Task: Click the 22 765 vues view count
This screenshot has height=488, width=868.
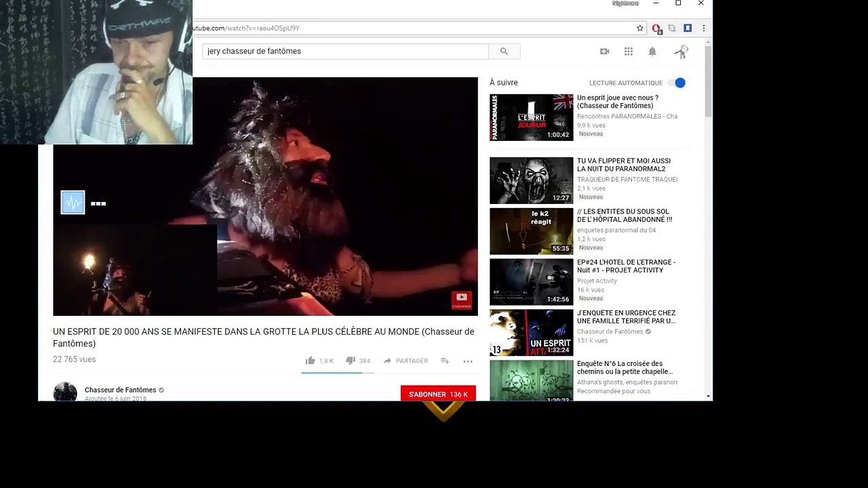Action: pos(74,359)
